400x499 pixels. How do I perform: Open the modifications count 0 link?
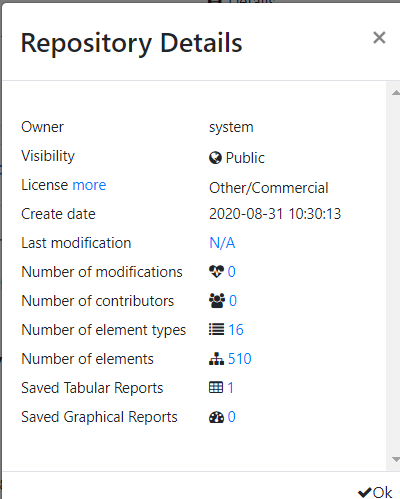(x=232, y=272)
